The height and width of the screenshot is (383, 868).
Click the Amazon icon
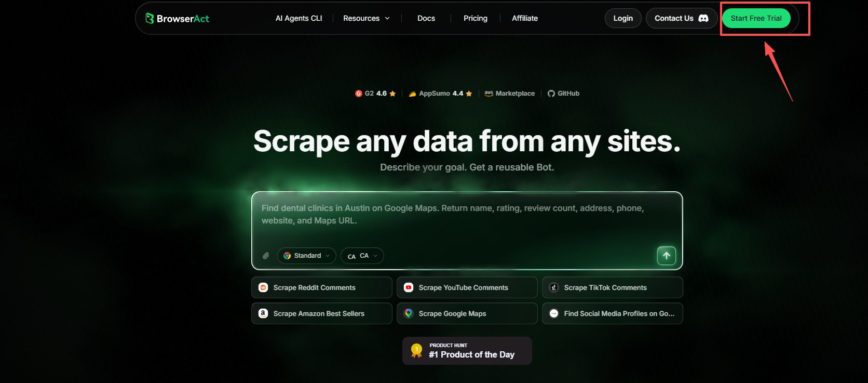pyautogui.click(x=263, y=313)
